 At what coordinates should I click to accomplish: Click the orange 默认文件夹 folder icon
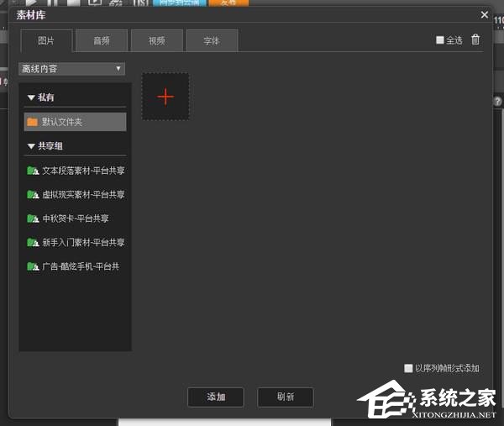(32, 122)
